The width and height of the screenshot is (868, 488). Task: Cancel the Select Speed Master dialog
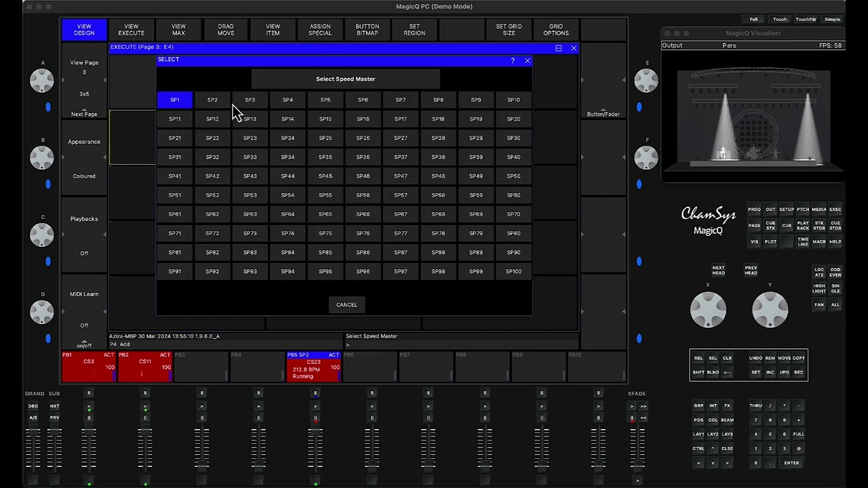coord(347,304)
